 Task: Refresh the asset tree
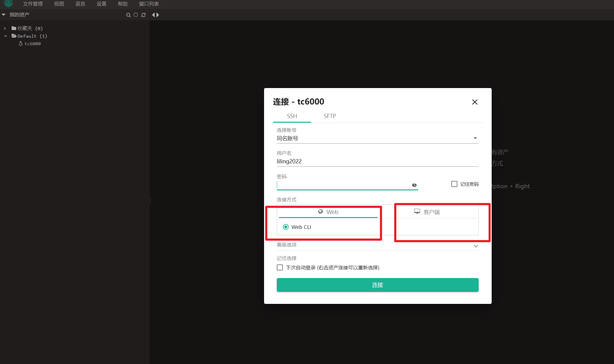pos(144,15)
